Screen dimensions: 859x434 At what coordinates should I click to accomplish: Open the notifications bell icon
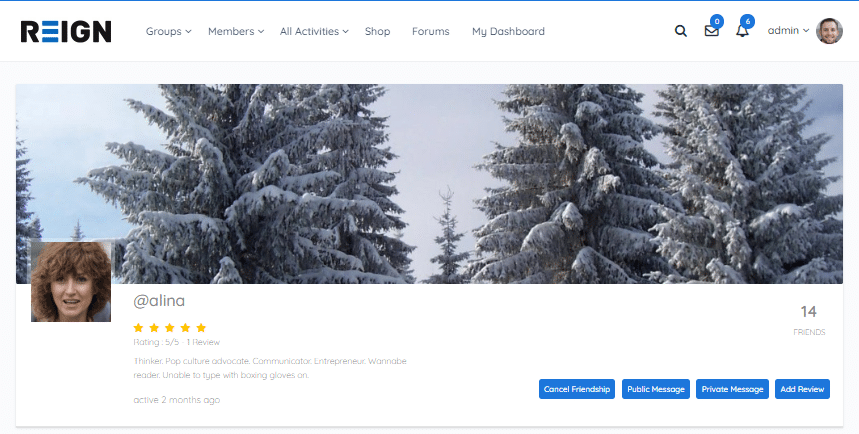742,31
